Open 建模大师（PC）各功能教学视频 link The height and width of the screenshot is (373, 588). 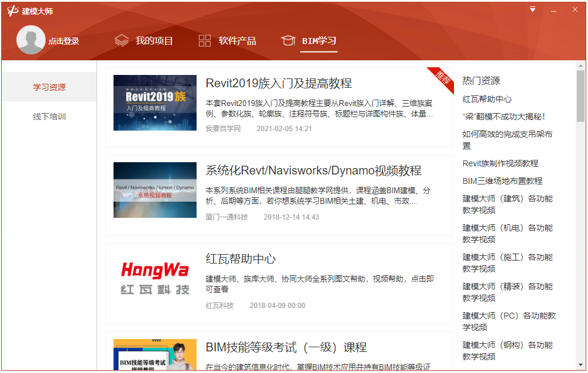[509, 321]
